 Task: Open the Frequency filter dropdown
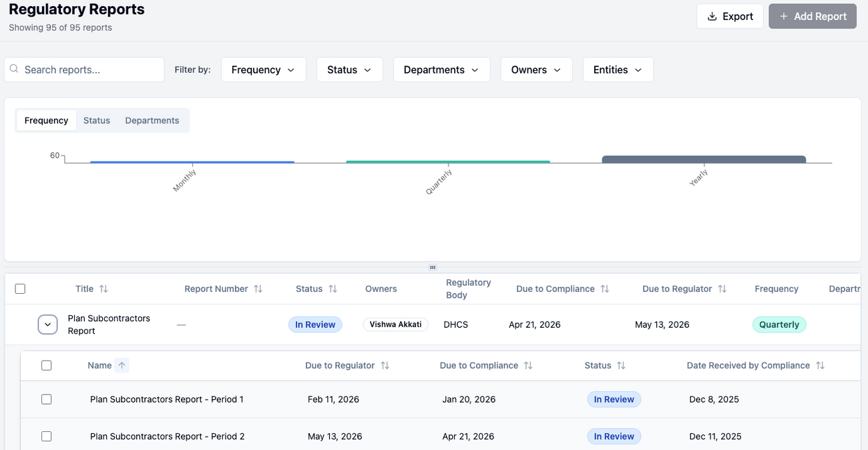[263, 69]
